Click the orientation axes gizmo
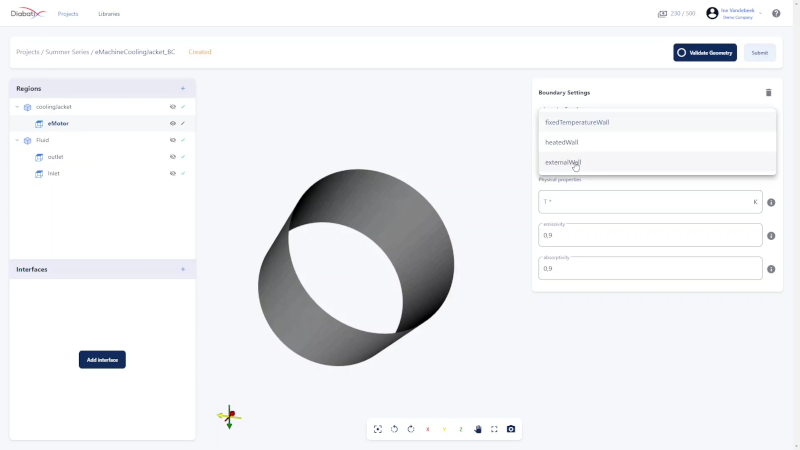The width and height of the screenshot is (800, 450). tap(229, 416)
